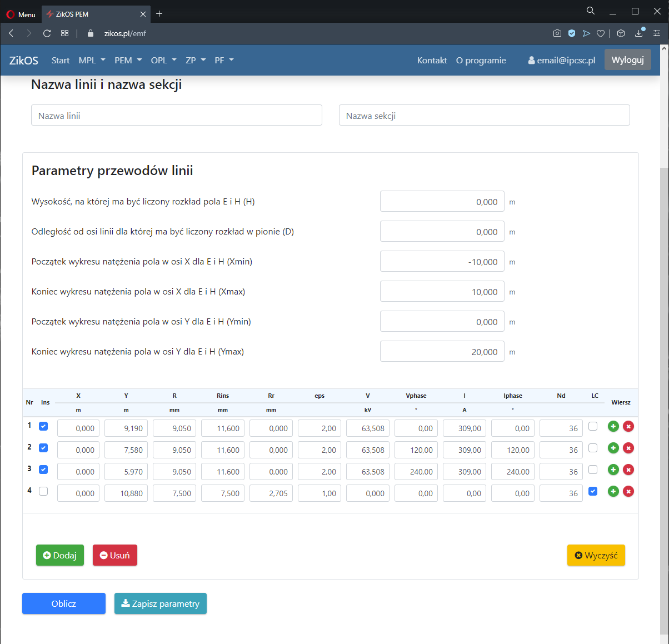Click the vertical page scrollbar

[664, 389]
